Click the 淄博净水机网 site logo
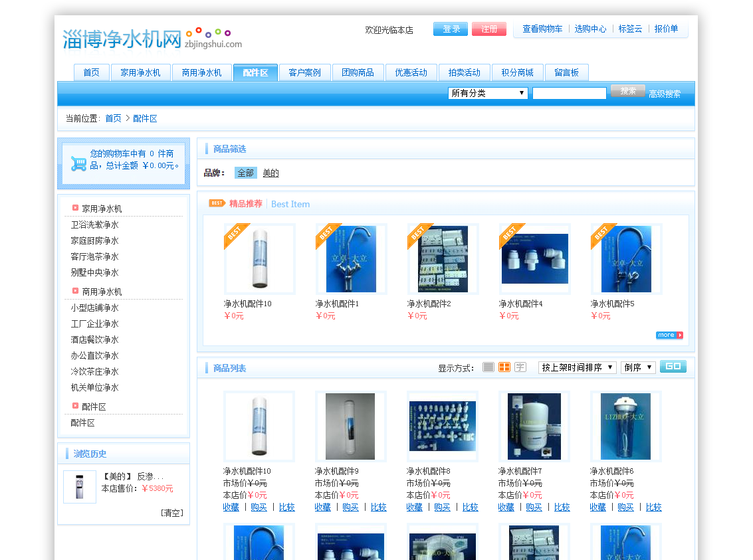Viewport: 753px width, 560px height. click(x=152, y=39)
